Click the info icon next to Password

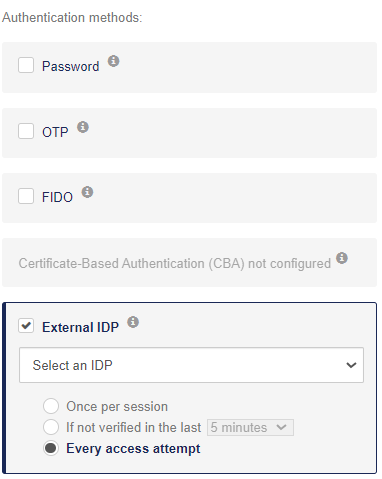113,61
